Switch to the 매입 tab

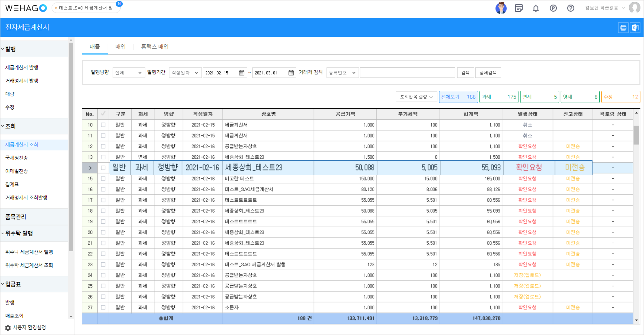point(120,47)
